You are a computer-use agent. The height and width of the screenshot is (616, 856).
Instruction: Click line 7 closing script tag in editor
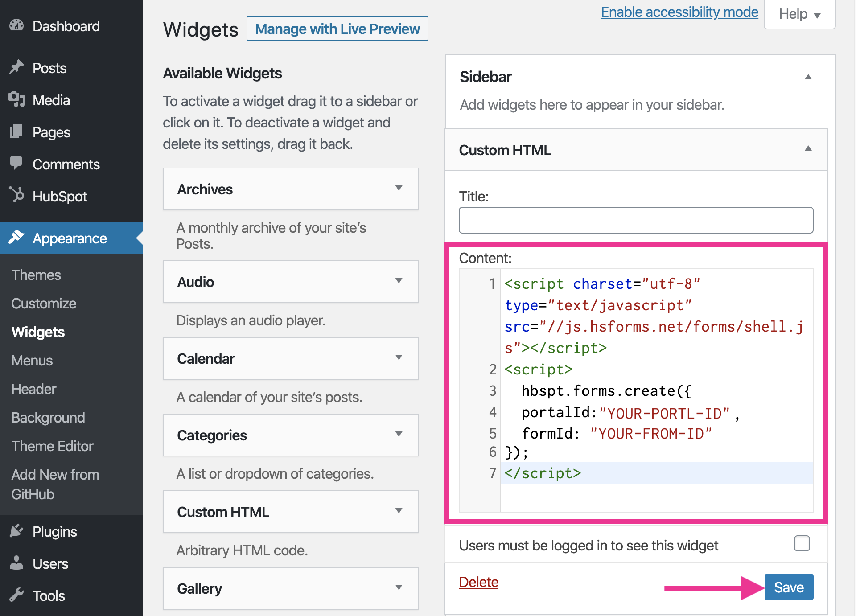(543, 473)
